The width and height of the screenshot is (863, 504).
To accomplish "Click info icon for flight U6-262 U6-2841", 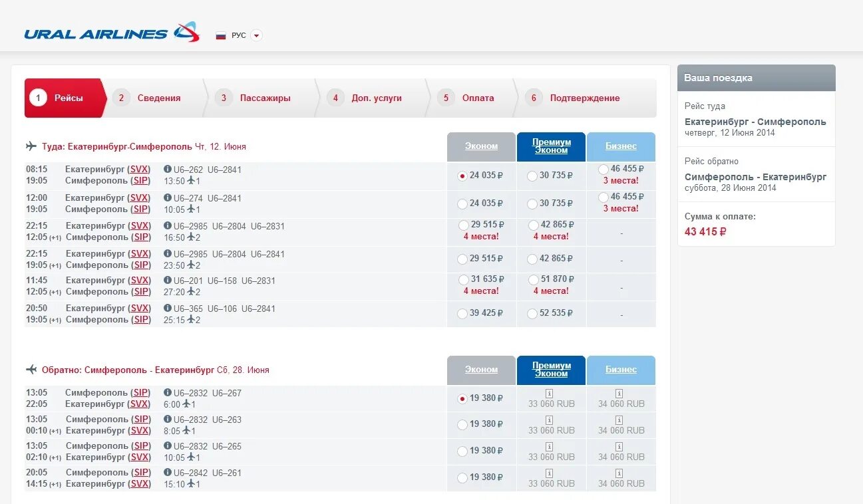I will (x=168, y=170).
